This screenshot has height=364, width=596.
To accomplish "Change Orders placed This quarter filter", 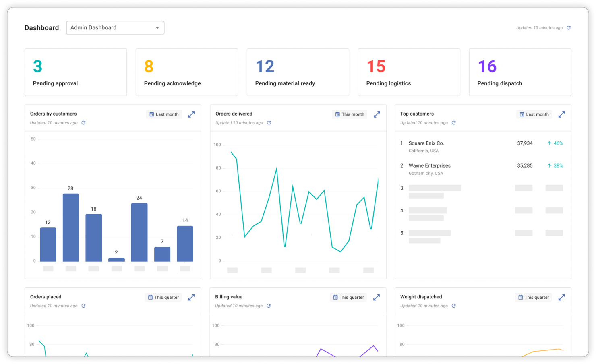I will (163, 298).
